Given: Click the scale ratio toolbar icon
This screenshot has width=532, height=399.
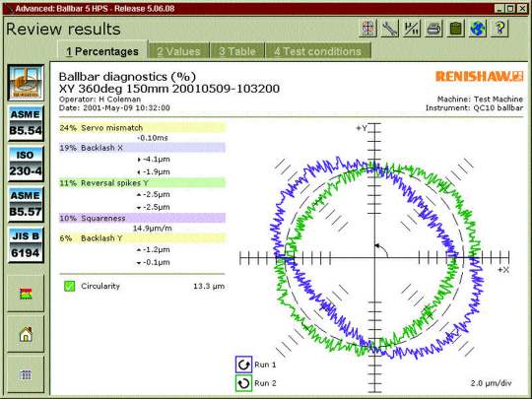Looking at the screenshot, I should tap(412, 29).
